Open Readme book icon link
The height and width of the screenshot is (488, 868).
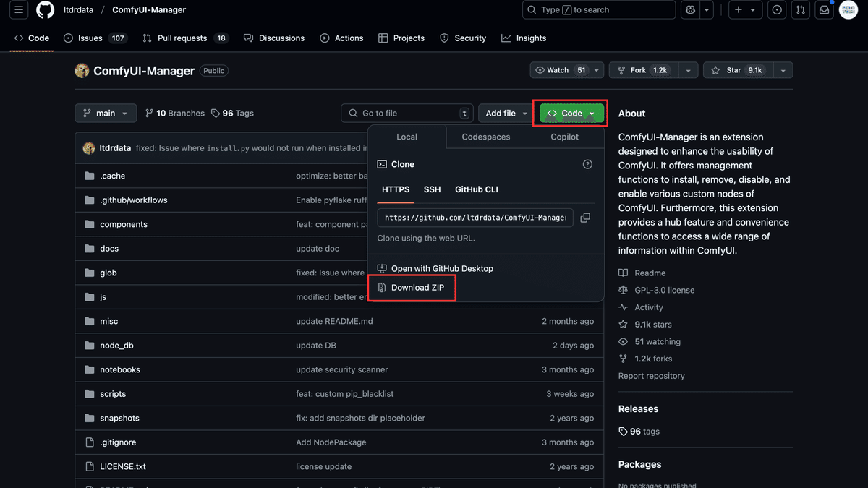pyautogui.click(x=624, y=273)
